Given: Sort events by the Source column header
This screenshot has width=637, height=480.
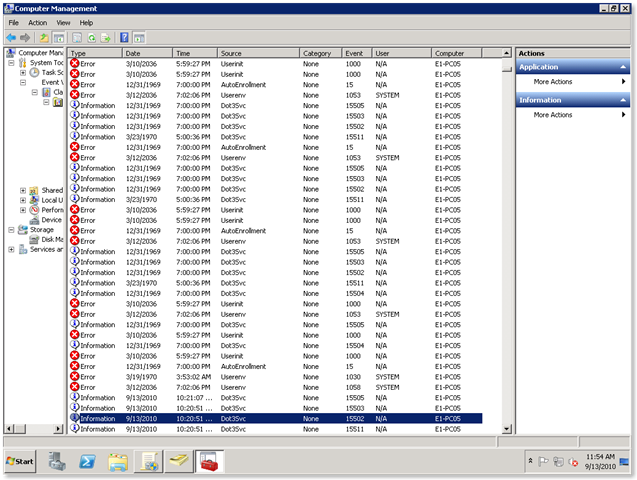Looking at the screenshot, I should [x=258, y=52].
